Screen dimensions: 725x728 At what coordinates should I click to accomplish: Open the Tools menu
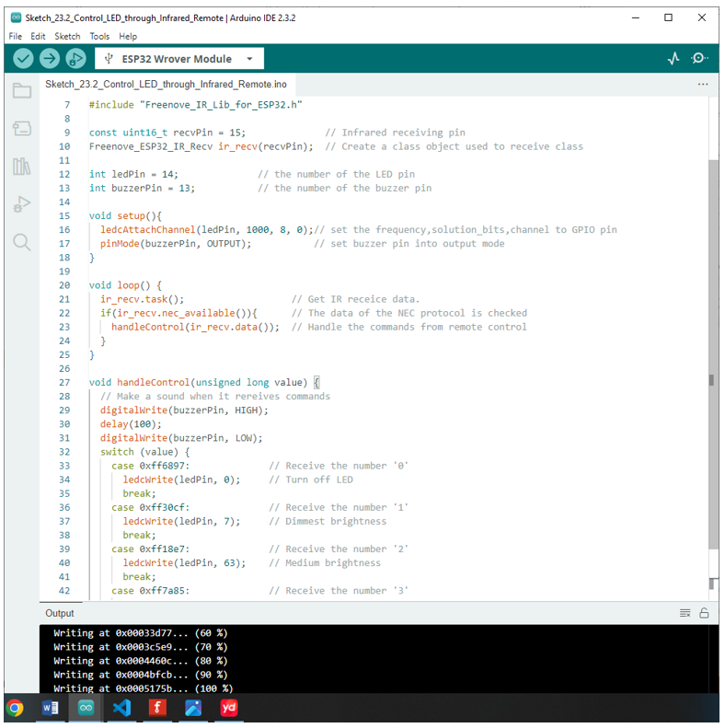tap(99, 36)
